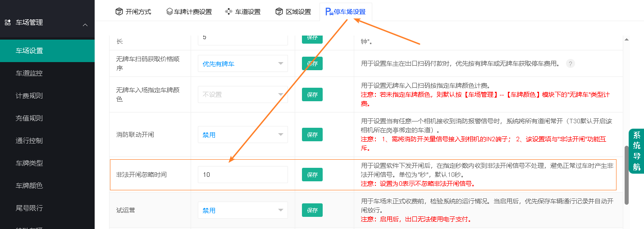Image resolution: width=644 pixels, height=229 pixels.
Task: Save the 无牌车扫码获取价格顺序 setting
Action: click(x=312, y=64)
